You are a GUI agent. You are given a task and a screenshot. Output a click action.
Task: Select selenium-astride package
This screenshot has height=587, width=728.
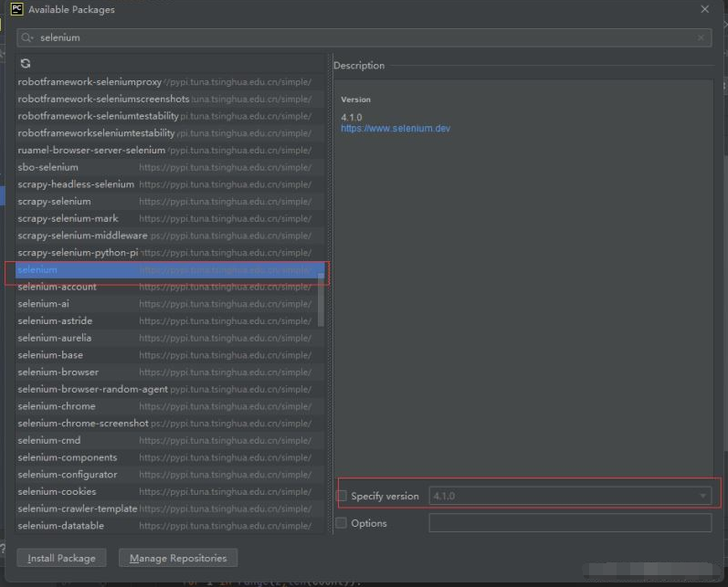coord(170,320)
